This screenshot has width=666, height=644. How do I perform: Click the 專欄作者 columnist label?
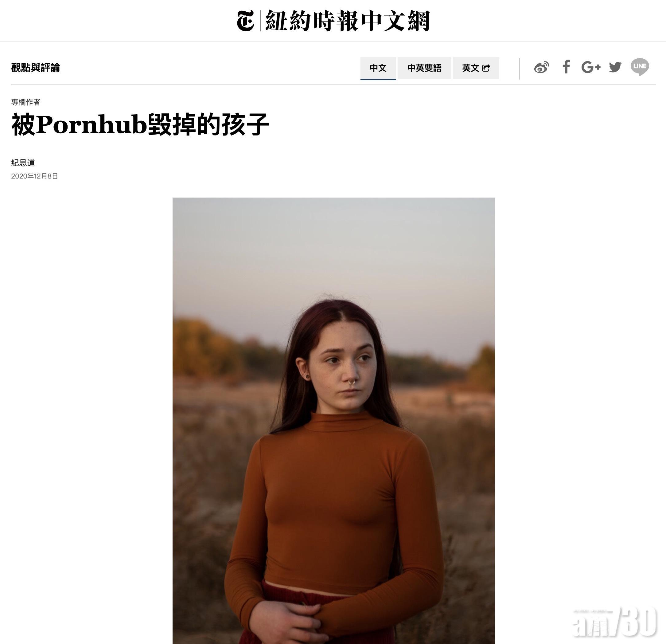pos(26,102)
